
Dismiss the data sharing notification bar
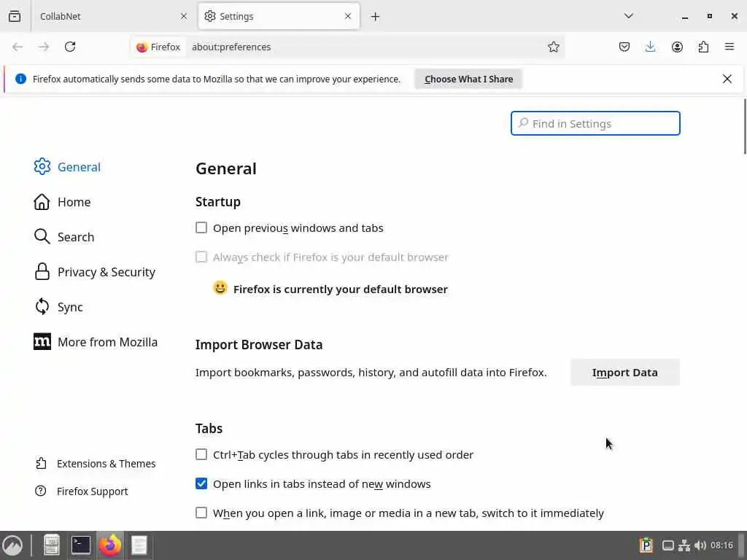point(727,79)
